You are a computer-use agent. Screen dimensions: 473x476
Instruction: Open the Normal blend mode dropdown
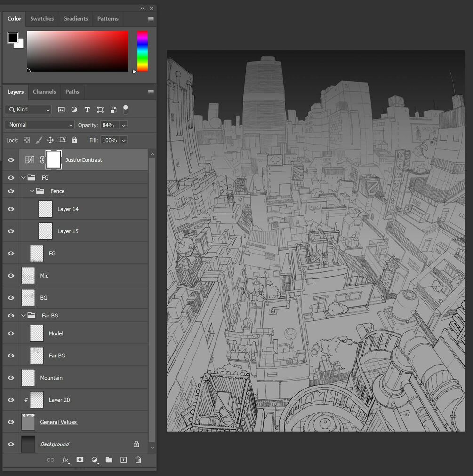(40, 125)
